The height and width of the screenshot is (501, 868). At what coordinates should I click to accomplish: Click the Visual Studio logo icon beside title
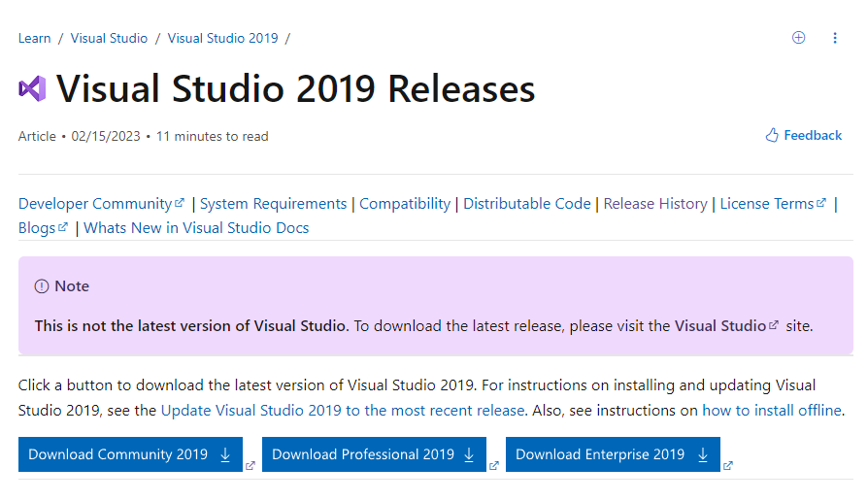32,88
